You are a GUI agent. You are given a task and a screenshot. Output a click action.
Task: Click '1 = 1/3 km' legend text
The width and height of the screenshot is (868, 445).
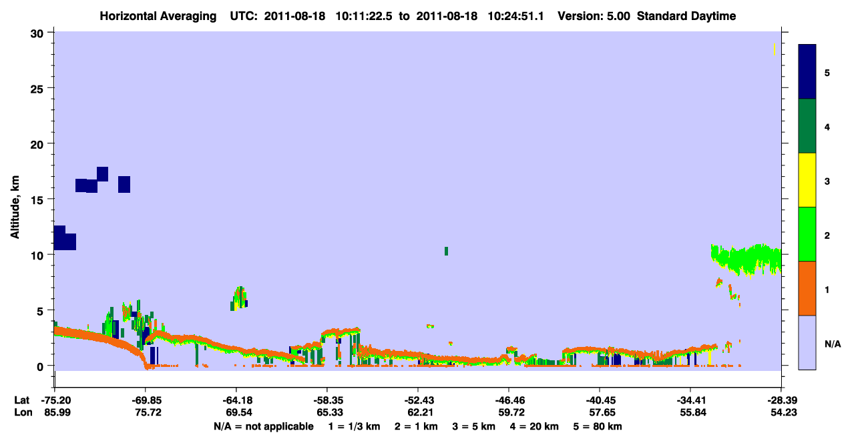355,426
